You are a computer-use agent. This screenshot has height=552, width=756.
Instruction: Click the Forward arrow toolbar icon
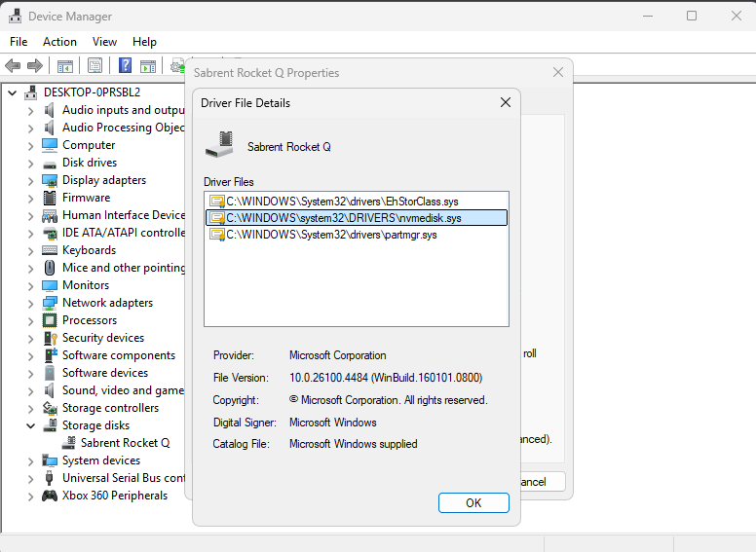tap(35, 66)
